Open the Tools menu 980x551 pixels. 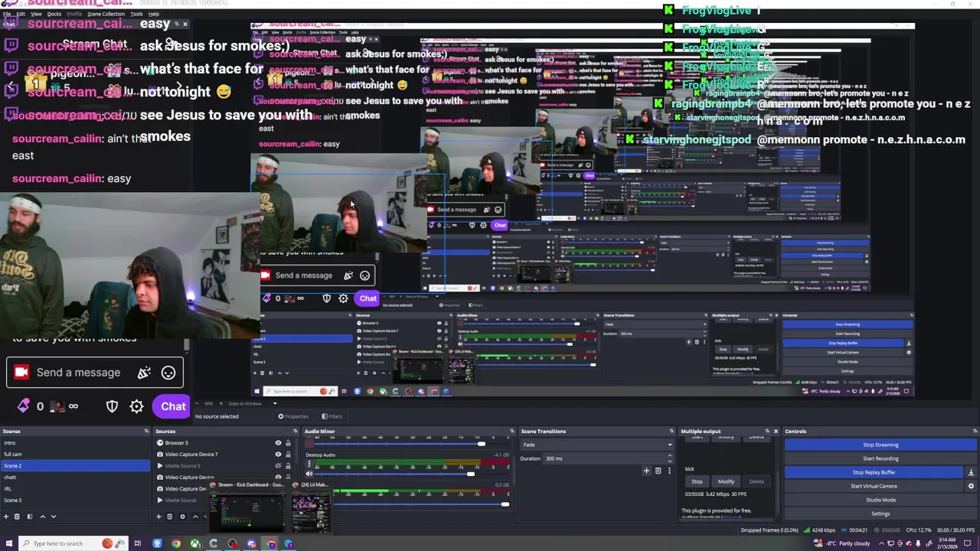[136, 14]
